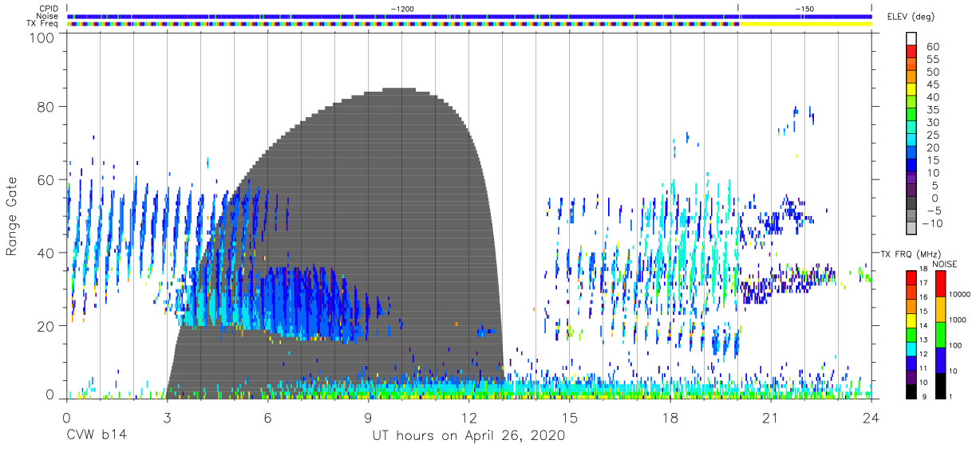Click the 60 label on elevation colorbar
The image size is (980, 452).
[x=933, y=47]
